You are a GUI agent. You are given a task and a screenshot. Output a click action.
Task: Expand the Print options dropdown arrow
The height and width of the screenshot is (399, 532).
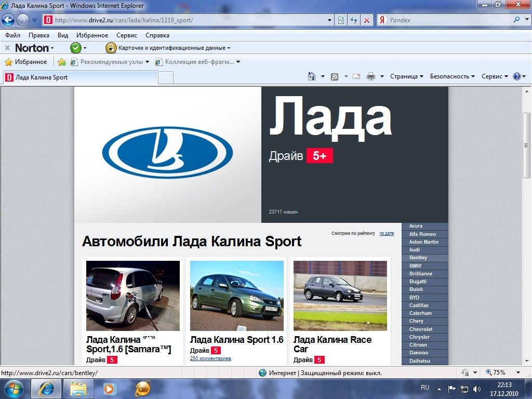382,76
